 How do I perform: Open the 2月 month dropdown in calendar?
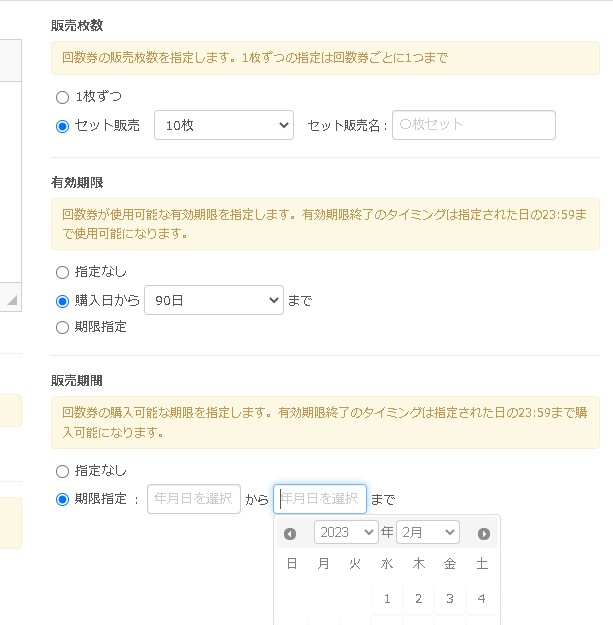point(427,532)
